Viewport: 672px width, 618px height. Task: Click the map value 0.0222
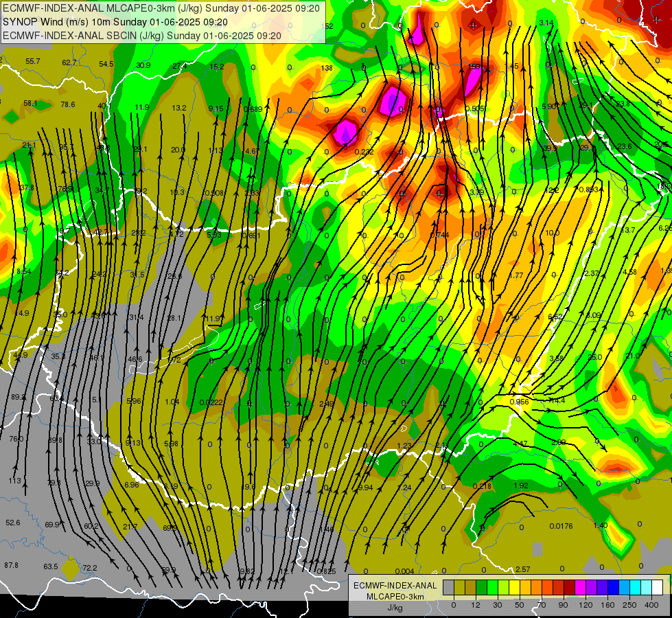211,402
